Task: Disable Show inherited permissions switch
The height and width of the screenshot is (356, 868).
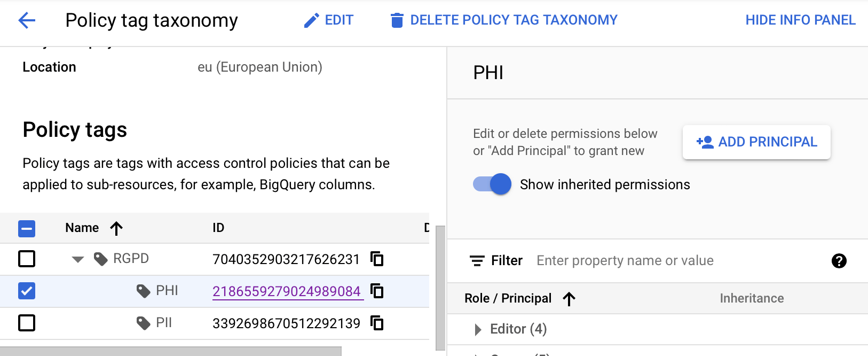Action: coord(492,184)
